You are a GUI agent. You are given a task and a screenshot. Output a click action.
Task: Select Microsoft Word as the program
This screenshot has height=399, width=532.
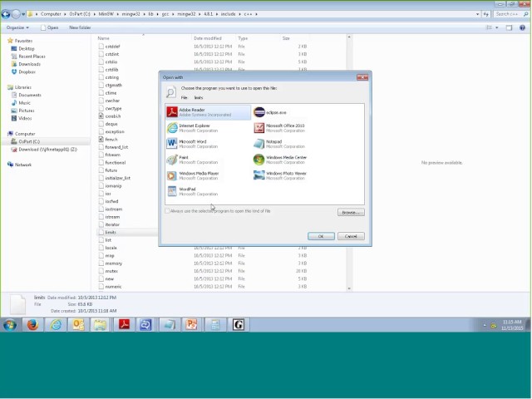(x=192, y=143)
